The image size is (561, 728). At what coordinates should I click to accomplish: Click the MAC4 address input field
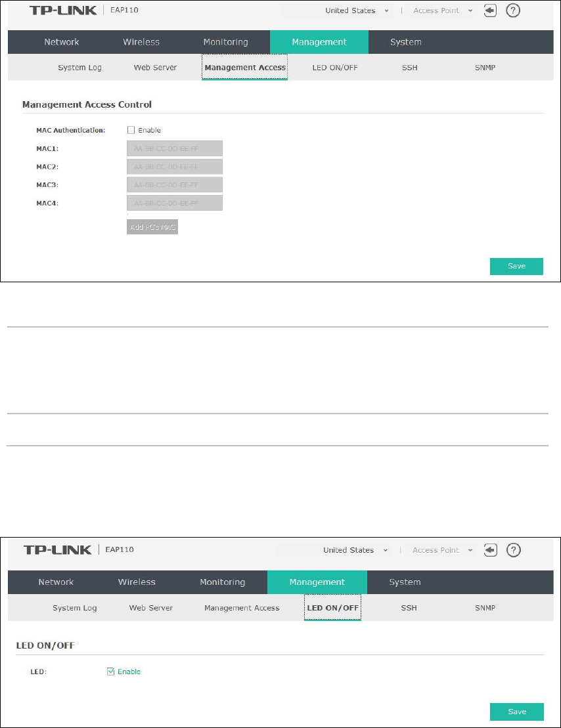[x=175, y=203]
